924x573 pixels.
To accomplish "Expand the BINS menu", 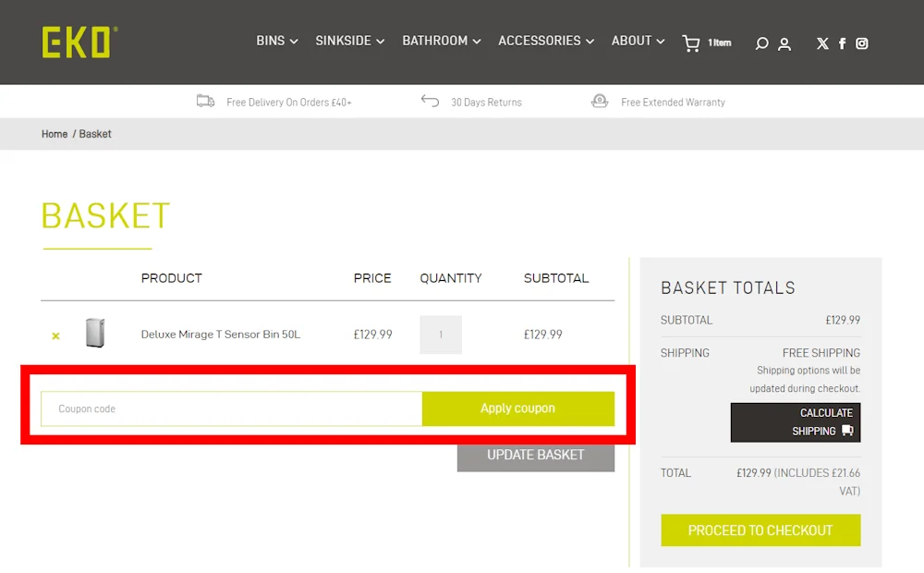I will pos(277,41).
